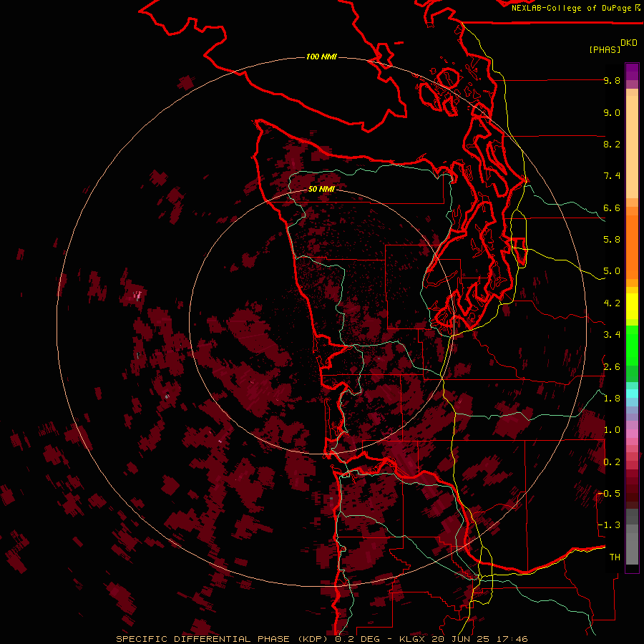Screen dimensions: 644x644
Task: Click the 20 JUN 25 date text
Action: (x=461, y=639)
